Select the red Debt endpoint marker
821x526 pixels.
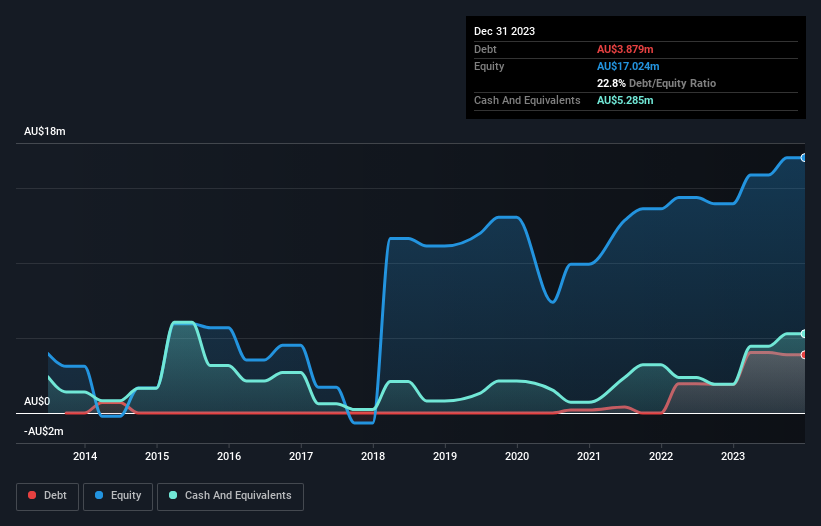click(x=804, y=355)
